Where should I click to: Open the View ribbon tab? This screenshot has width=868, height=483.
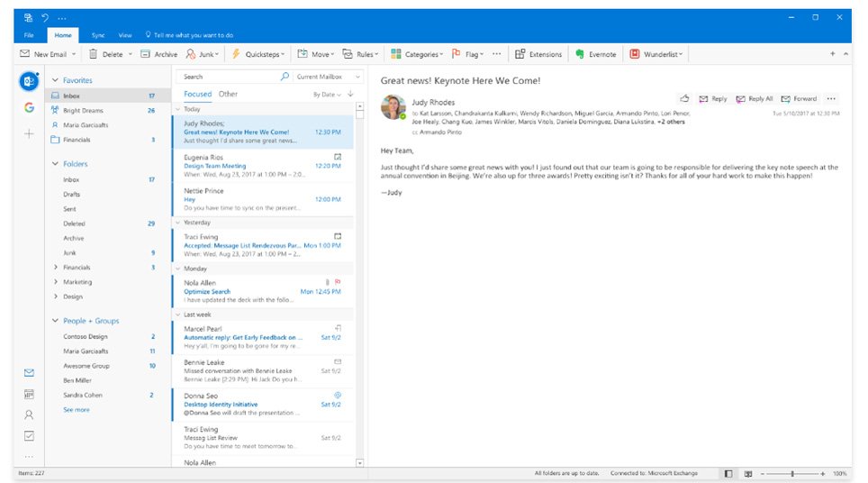tap(125, 35)
